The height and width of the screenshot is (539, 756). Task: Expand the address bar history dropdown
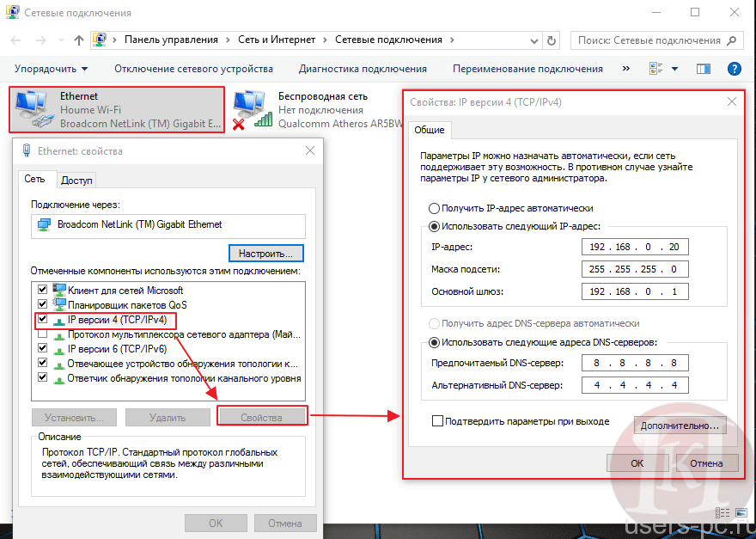pos(532,40)
